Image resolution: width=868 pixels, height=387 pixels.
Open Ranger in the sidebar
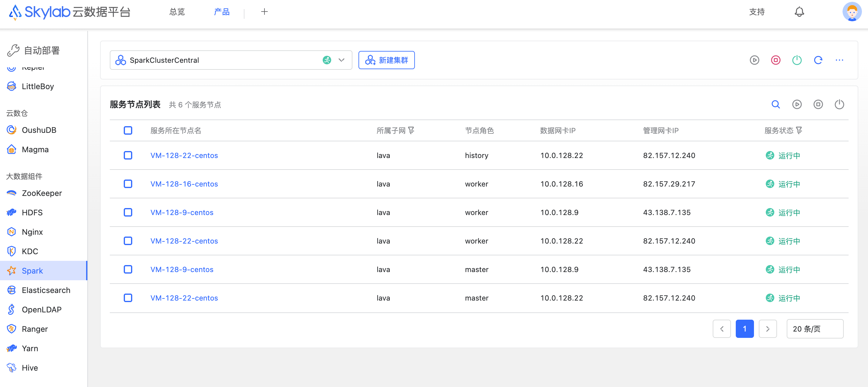coord(44,329)
